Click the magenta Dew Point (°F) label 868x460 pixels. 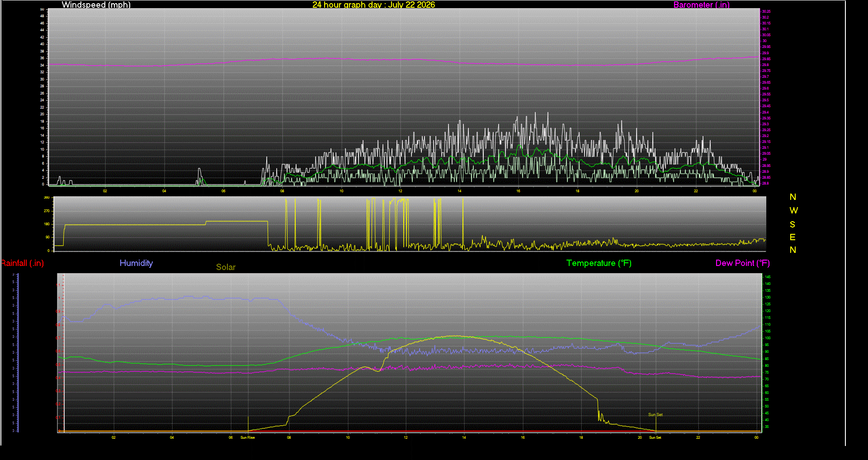pyautogui.click(x=742, y=263)
